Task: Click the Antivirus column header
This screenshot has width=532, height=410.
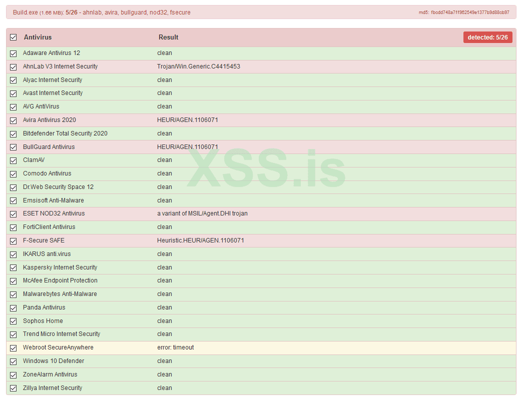Action: click(38, 37)
